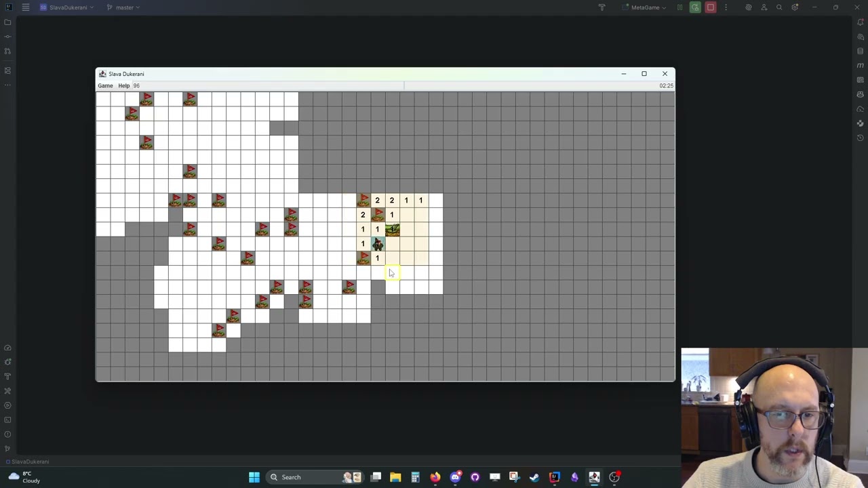Open the Notifications bell icon
The width and height of the screenshot is (868, 488).
(861, 22)
